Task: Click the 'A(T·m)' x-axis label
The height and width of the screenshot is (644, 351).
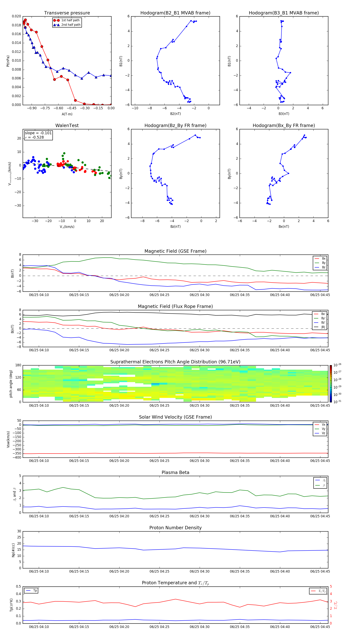Action: (x=67, y=114)
